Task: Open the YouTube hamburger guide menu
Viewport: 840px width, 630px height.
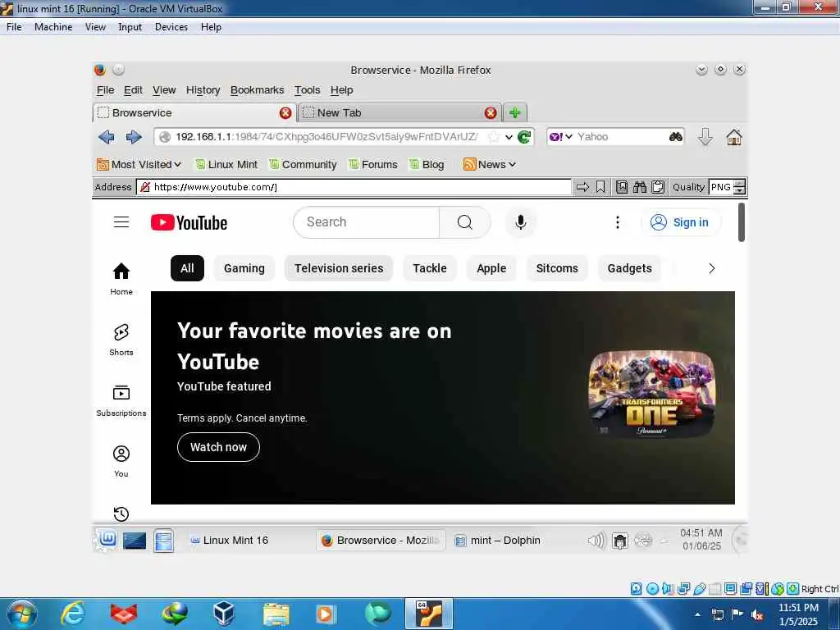Action: [x=121, y=221]
